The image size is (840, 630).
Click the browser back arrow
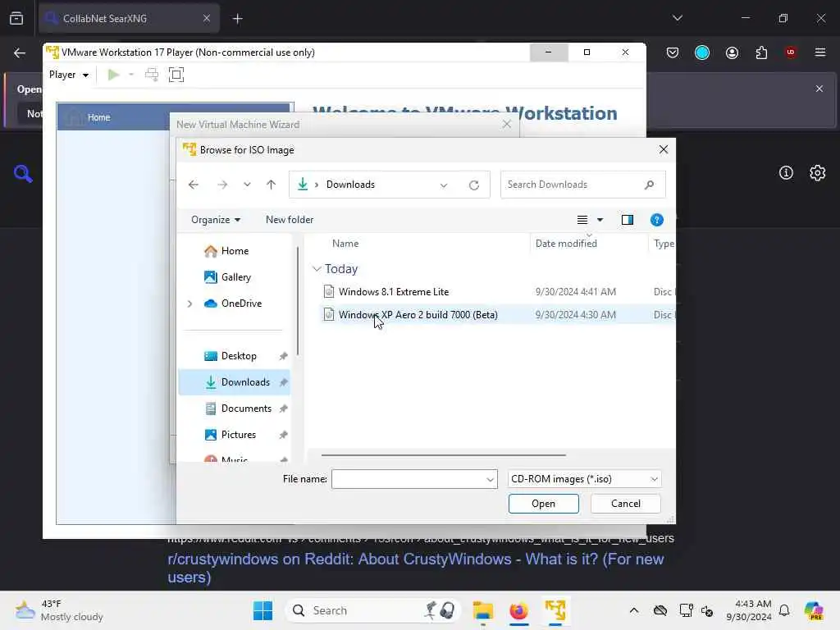point(20,52)
